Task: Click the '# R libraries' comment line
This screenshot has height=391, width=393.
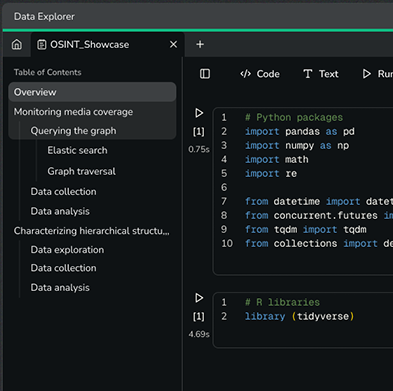Action: 282,302
